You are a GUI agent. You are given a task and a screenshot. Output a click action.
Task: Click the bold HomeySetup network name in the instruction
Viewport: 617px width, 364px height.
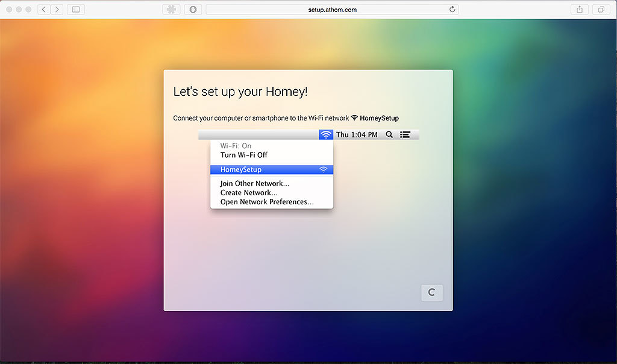[379, 118]
